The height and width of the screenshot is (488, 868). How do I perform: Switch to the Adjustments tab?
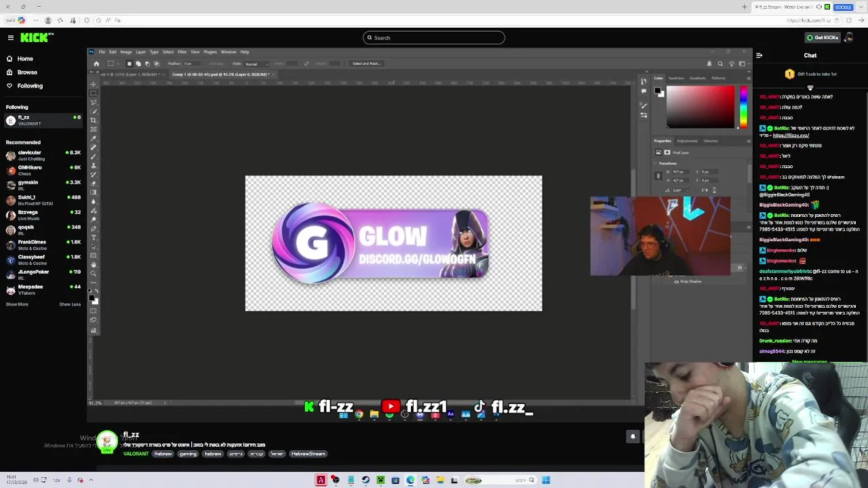pyautogui.click(x=687, y=141)
